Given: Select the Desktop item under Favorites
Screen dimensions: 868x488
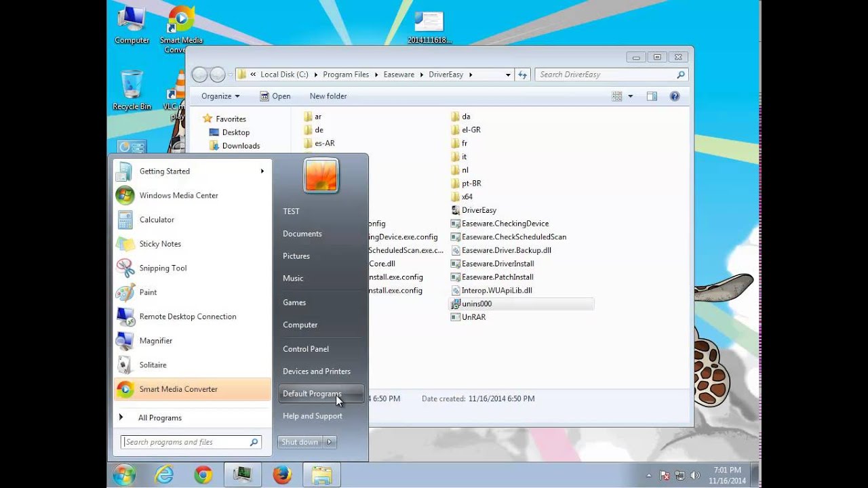Looking at the screenshot, I should pyautogui.click(x=235, y=132).
